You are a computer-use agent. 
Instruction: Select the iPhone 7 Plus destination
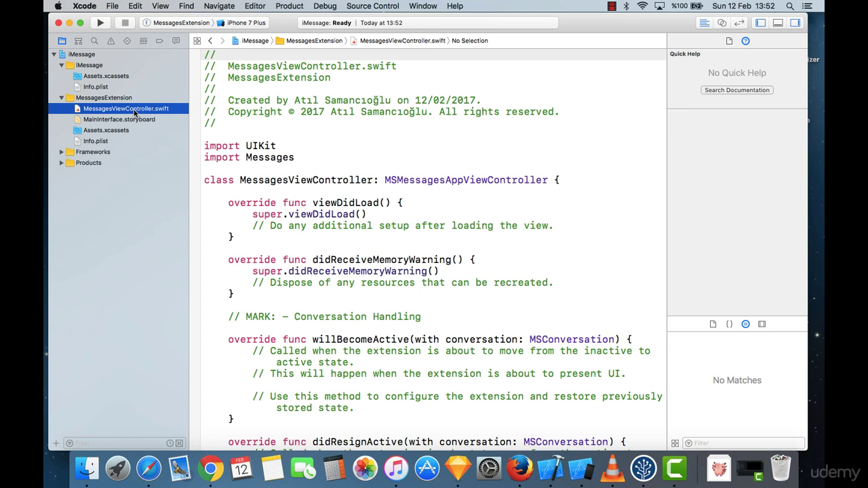click(245, 22)
